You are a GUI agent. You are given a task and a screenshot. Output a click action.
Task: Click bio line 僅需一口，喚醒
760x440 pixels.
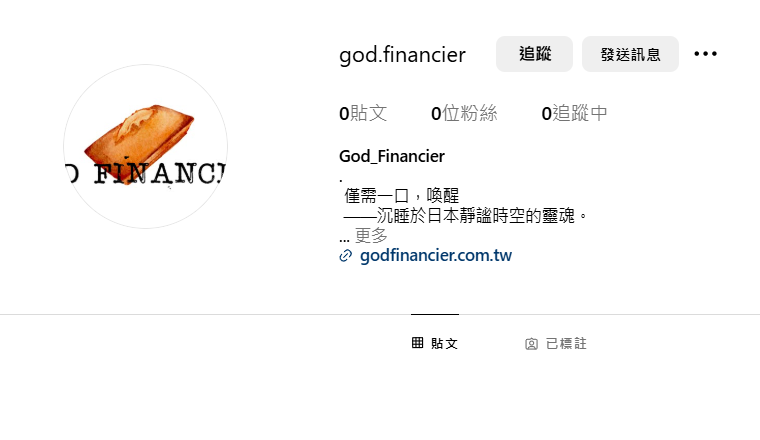tap(401, 196)
